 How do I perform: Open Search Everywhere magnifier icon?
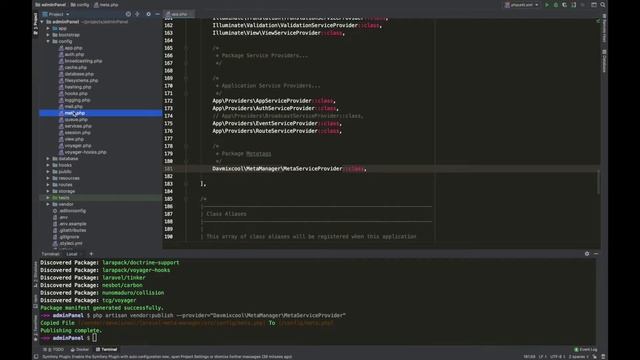pos(602,5)
